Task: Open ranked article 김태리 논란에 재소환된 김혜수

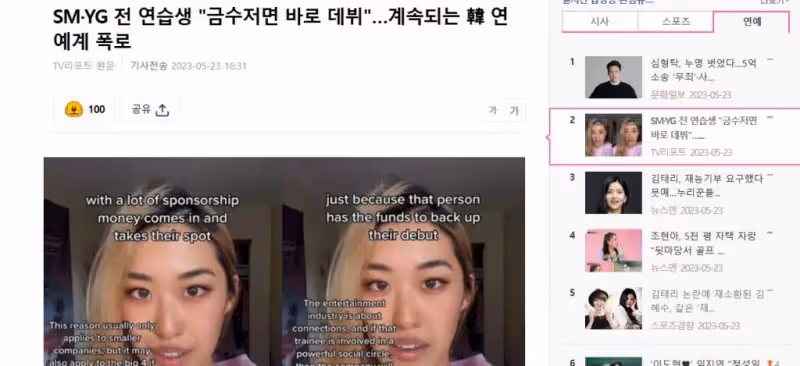Action: (x=707, y=301)
